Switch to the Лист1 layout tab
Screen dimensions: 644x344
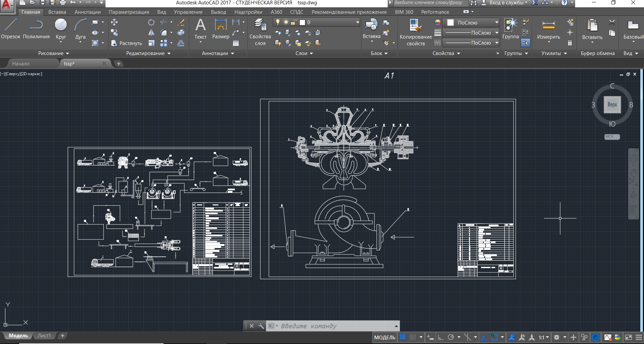coord(44,336)
